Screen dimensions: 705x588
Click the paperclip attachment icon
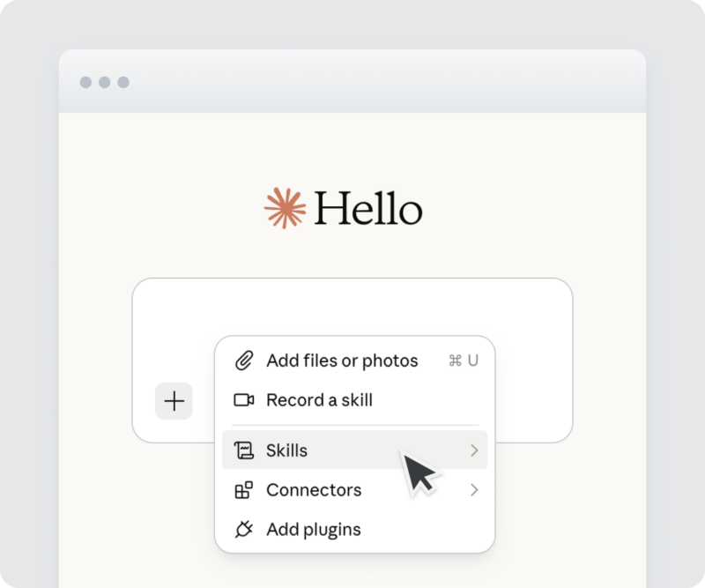244,361
